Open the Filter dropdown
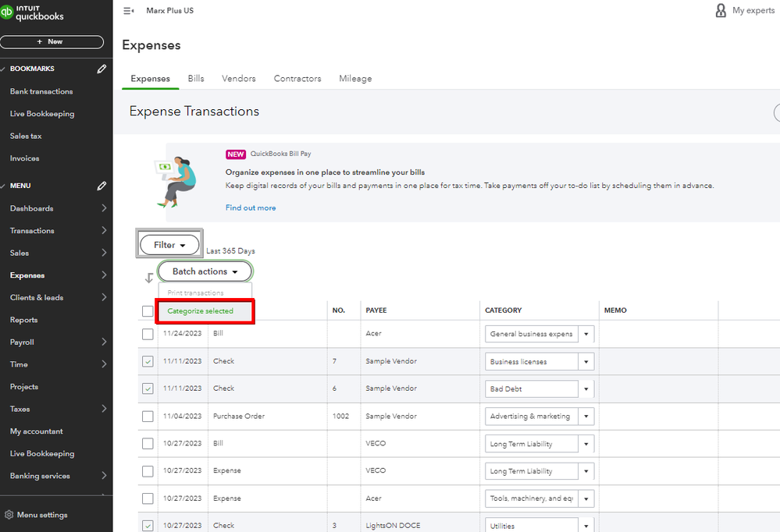Viewport: 780px width, 532px height. (x=169, y=245)
